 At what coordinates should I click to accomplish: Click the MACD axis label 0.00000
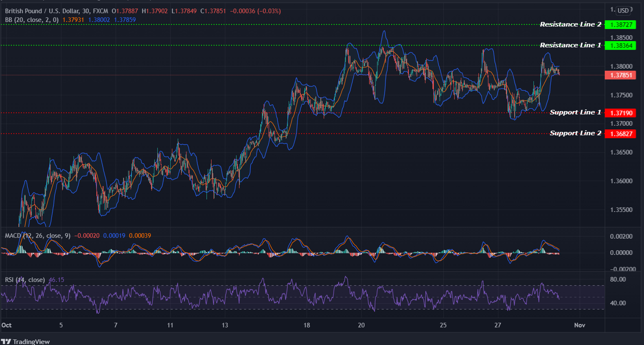[621, 253]
